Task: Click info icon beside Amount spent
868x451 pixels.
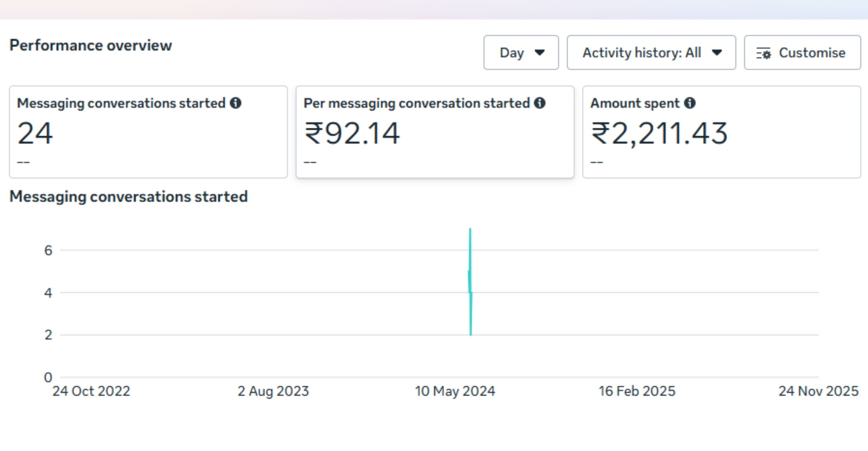Action: point(690,103)
